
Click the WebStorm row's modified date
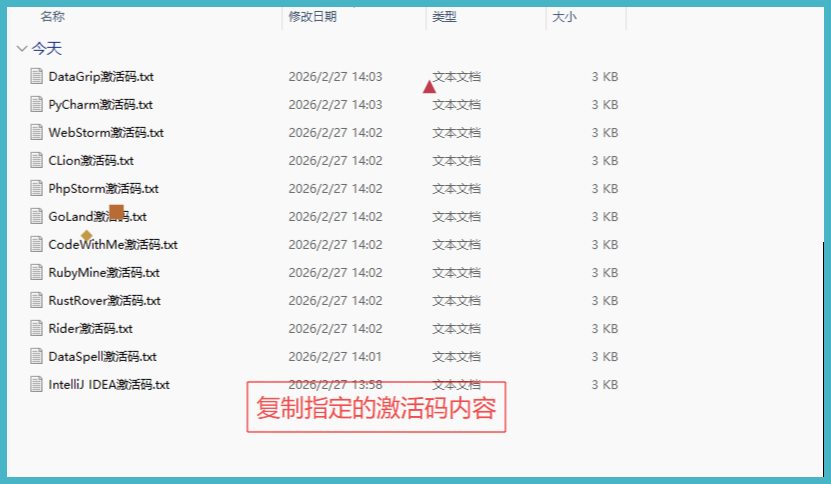pyautogui.click(x=335, y=133)
